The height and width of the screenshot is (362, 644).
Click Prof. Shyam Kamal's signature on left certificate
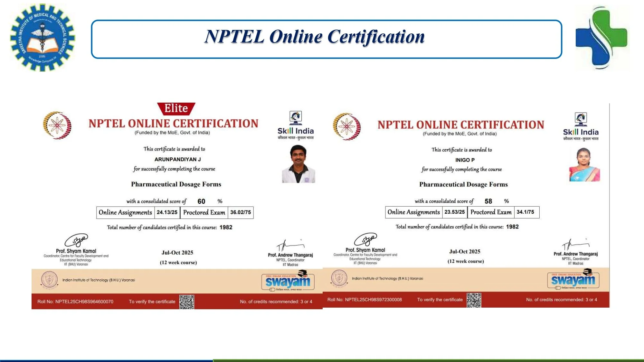pos(76,240)
